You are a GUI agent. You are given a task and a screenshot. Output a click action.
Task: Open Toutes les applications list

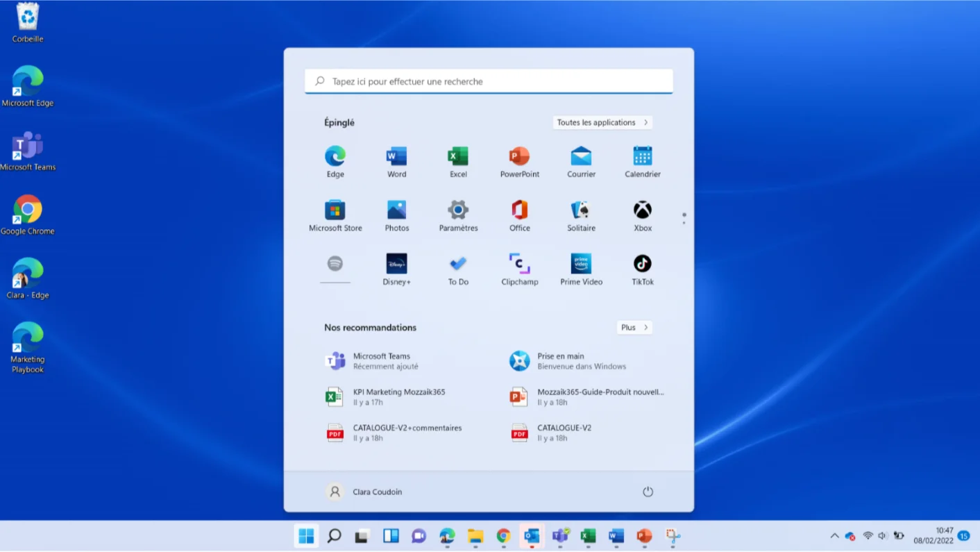point(602,122)
